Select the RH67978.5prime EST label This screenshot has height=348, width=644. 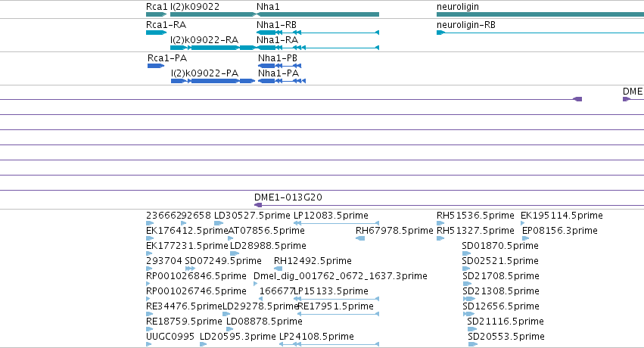(x=394, y=231)
